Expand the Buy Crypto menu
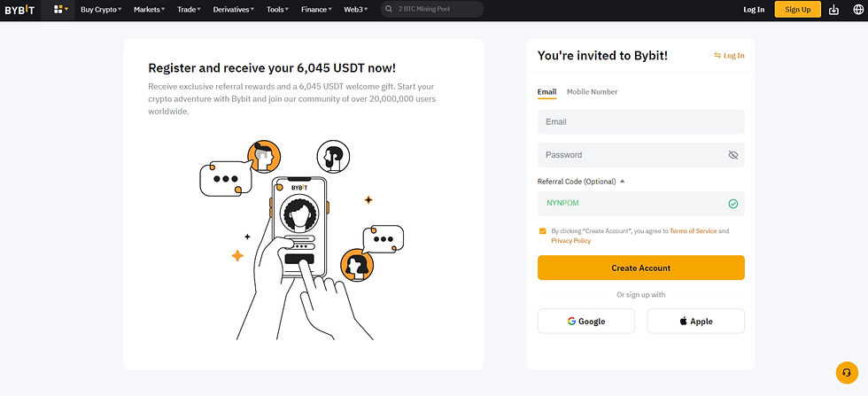 click(x=101, y=10)
